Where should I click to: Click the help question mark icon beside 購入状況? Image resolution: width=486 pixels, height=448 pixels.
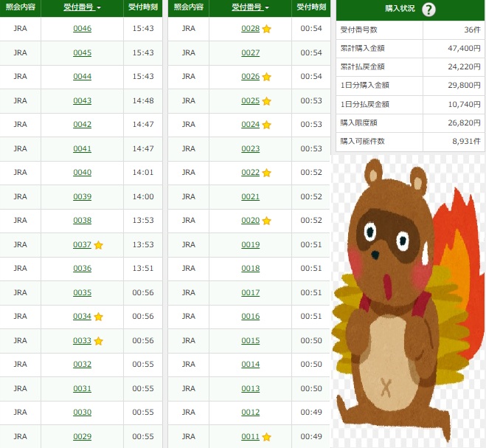(x=428, y=10)
